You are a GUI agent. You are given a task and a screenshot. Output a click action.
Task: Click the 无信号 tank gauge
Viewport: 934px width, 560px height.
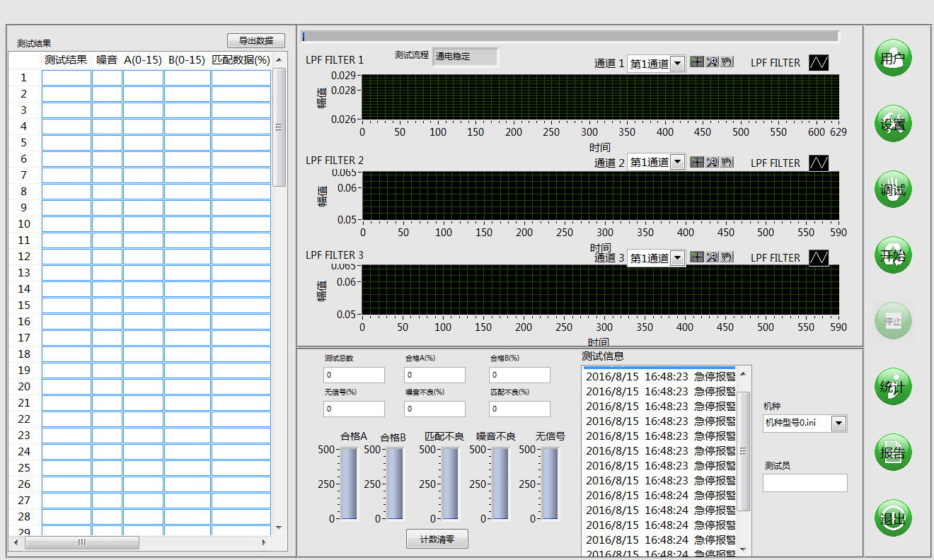point(550,484)
